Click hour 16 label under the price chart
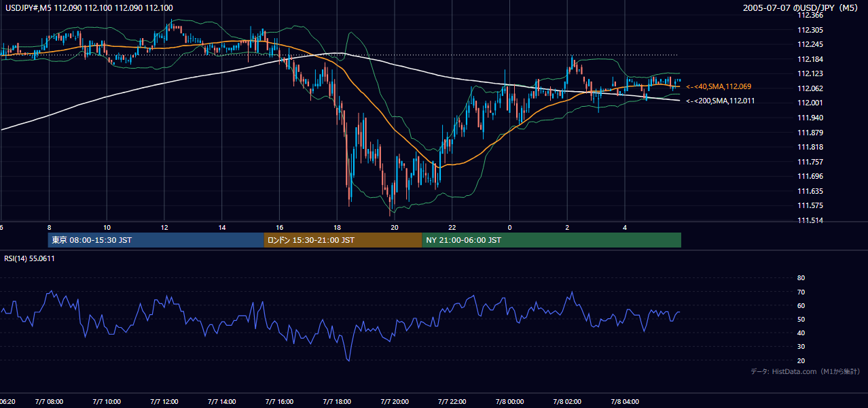Viewport: 868px width, 408px height. pyautogui.click(x=280, y=227)
